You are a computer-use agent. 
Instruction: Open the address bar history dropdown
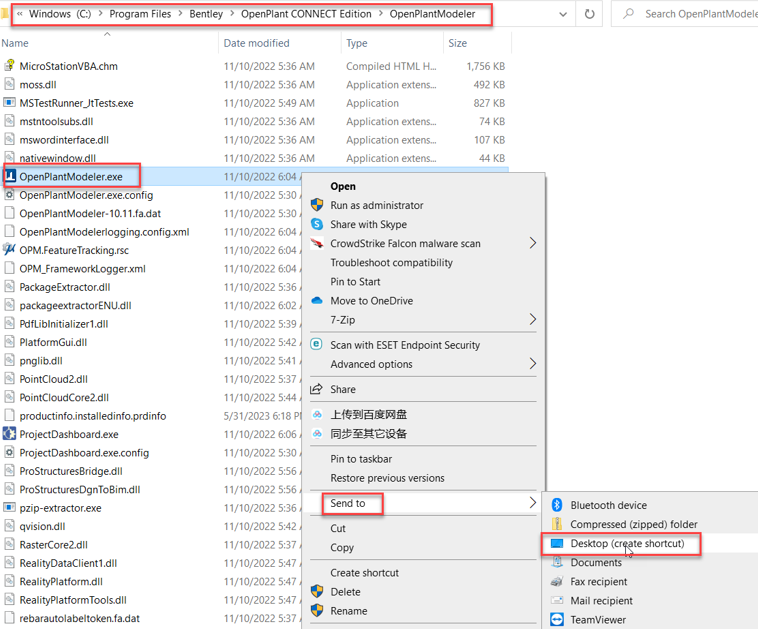pos(563,14)
